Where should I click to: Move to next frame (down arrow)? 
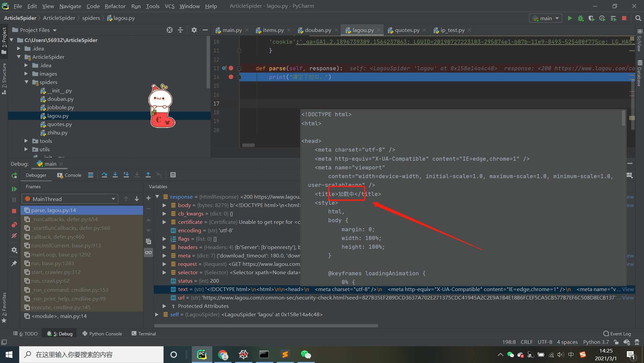pos(137,199)
